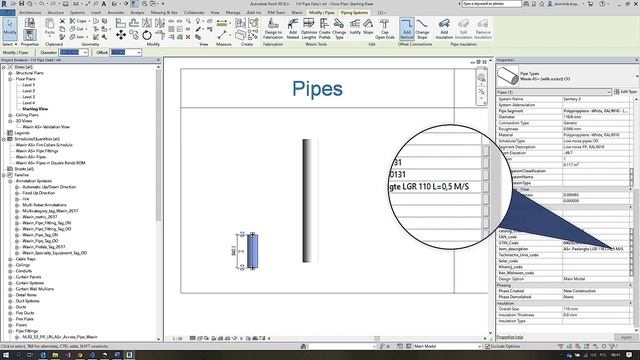Open the Manage ribbon tab
Image resolution: width=640 pixels, height=360 pixels.
click(233, 13)
